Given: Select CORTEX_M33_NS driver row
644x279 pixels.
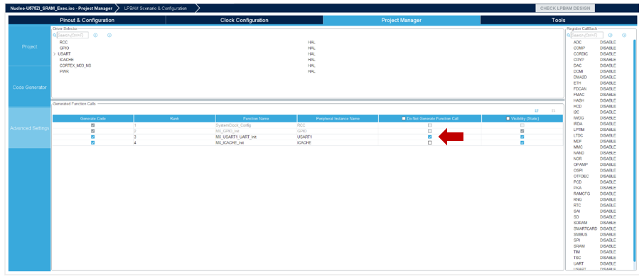Looking at the screenshot, I should coord(75,65).
